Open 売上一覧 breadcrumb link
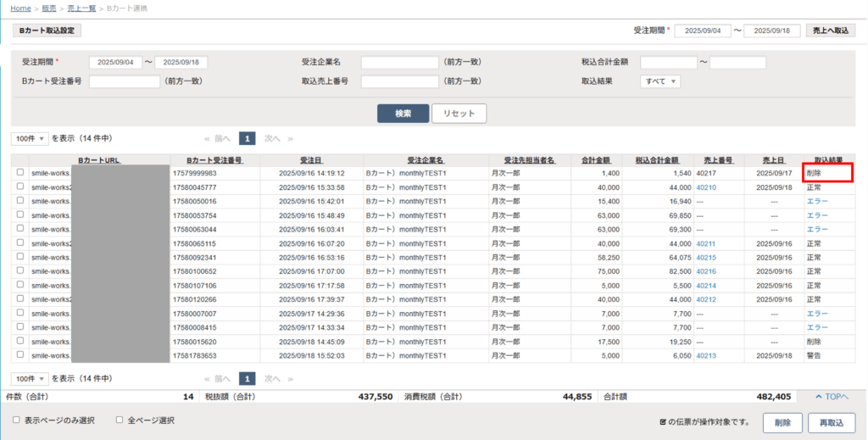This screenshot has height=440, width=868. tap(81, 8)
